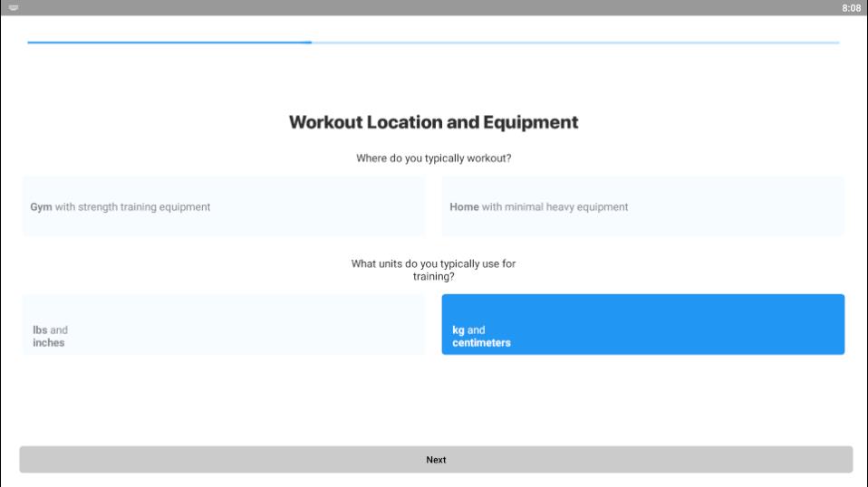The image size is (868, 487).
Task: Click the keyboard icon in status bar
Action: click(x=14, y=8)
